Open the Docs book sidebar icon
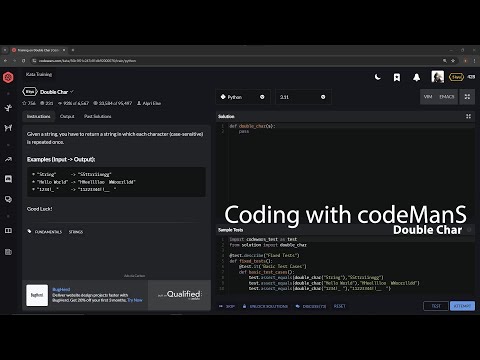Image resolution: width=480 pixels, height=360 pixels. tap(8, 231)
